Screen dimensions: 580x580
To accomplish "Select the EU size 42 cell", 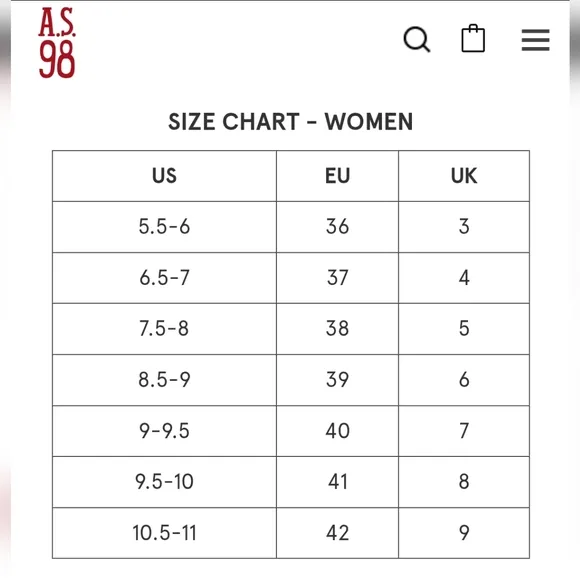I will (x=337, y=533).
